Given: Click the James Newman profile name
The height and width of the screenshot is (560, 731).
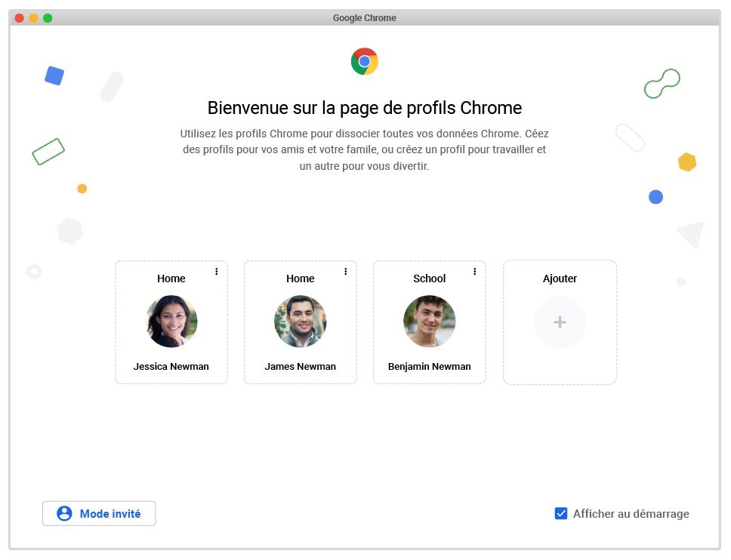Looking at the screenshot, I should (x=301, y=366).
